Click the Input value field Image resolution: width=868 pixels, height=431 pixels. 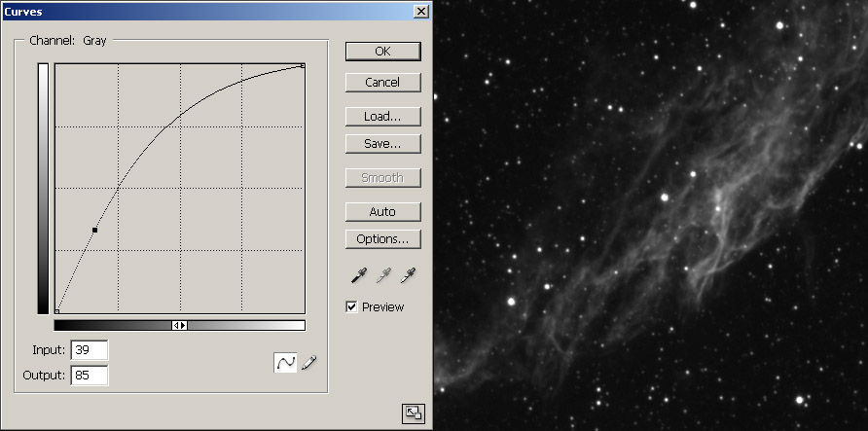click(x=89, y=350)
